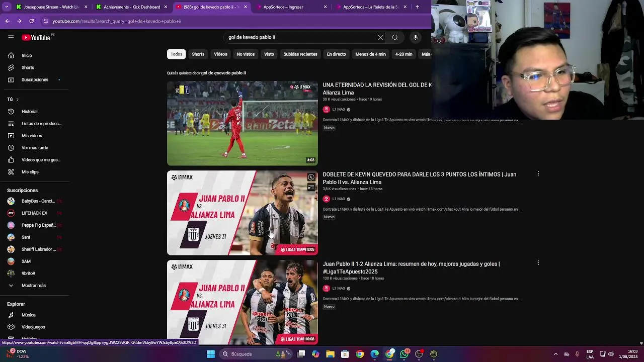The height and width of the screenshot is (362, 644).
Task: Select the Vídeos filter chip
Action: [220, 54]
